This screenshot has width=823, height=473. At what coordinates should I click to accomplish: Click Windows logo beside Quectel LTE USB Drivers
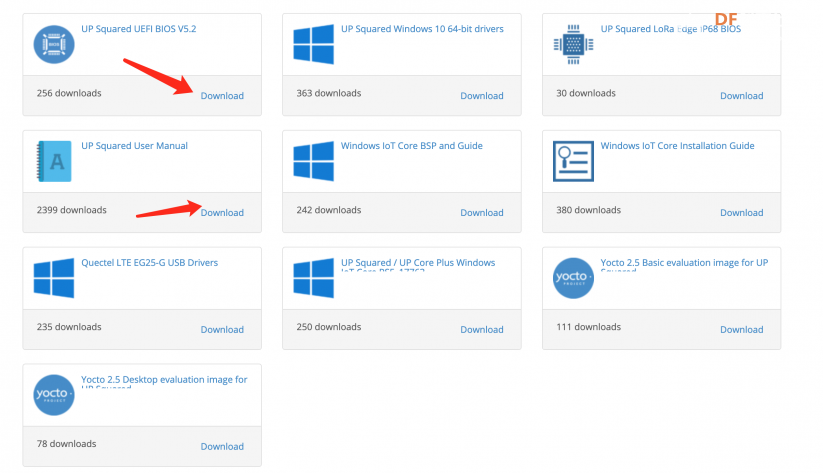pos(54,278)
